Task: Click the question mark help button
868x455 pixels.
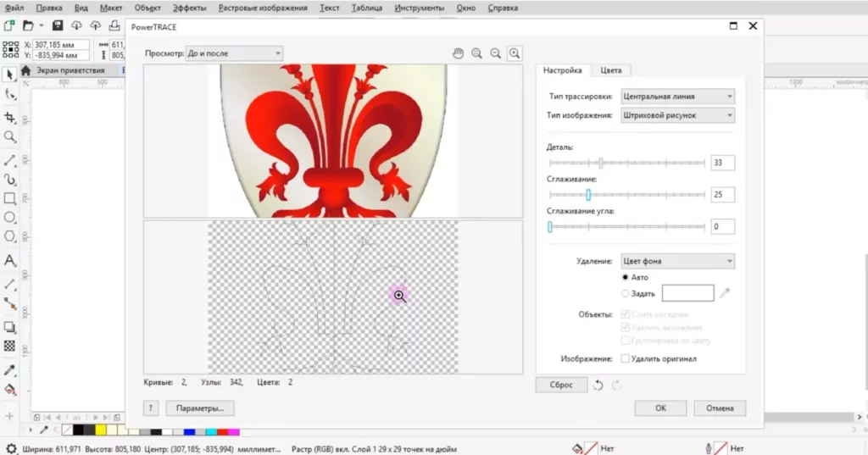Action: pyautogui.click(x=150, y=408)
